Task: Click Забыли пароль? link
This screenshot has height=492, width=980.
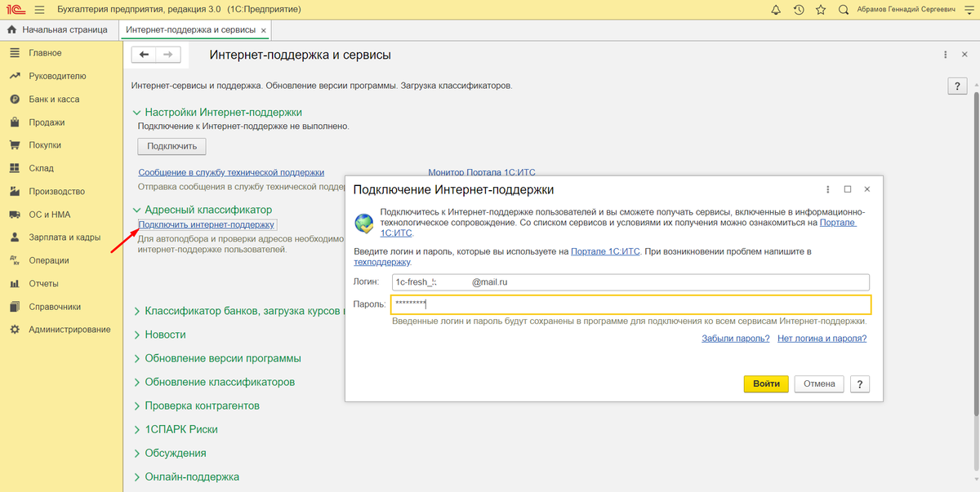Action: pyautogui.click(x=735, y=338)
